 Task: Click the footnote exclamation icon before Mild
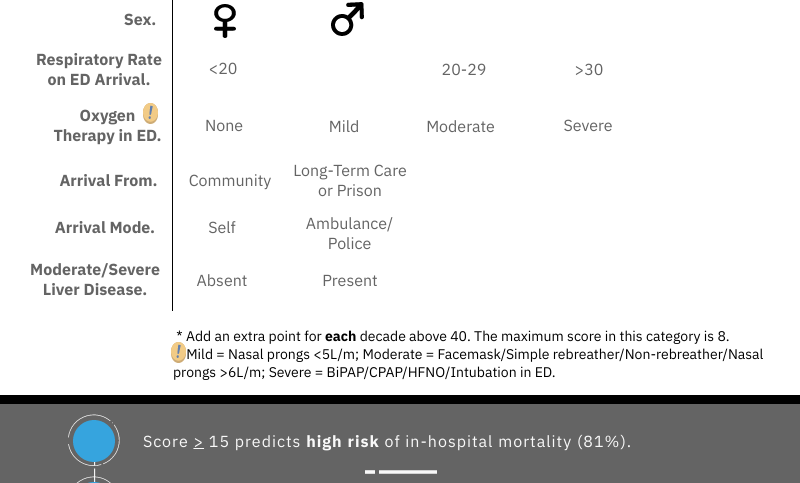click(178, 353)
